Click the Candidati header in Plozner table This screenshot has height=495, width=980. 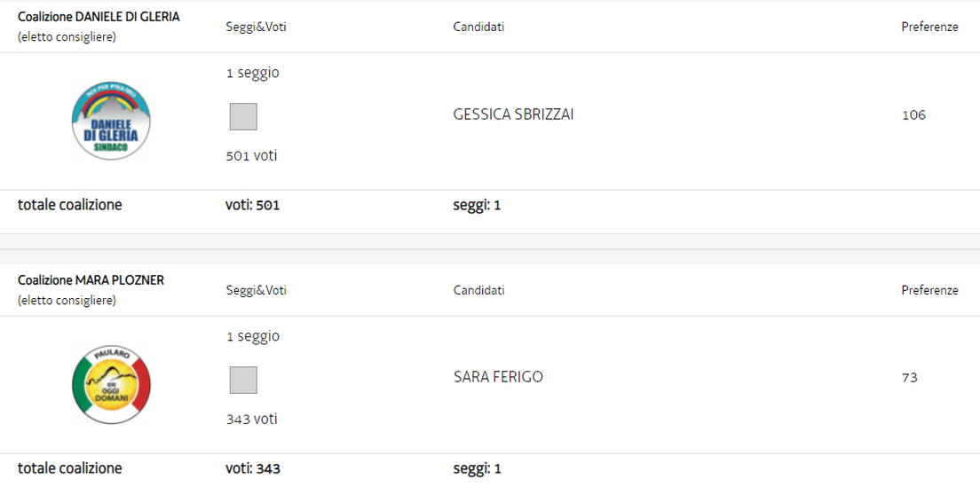click(x=478, y=290)
